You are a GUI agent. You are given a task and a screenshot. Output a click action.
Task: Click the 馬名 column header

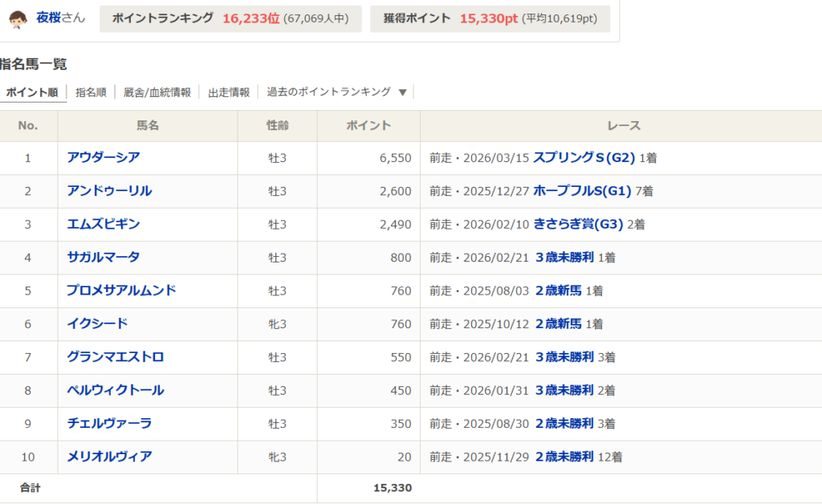click(x=148, y=126)
